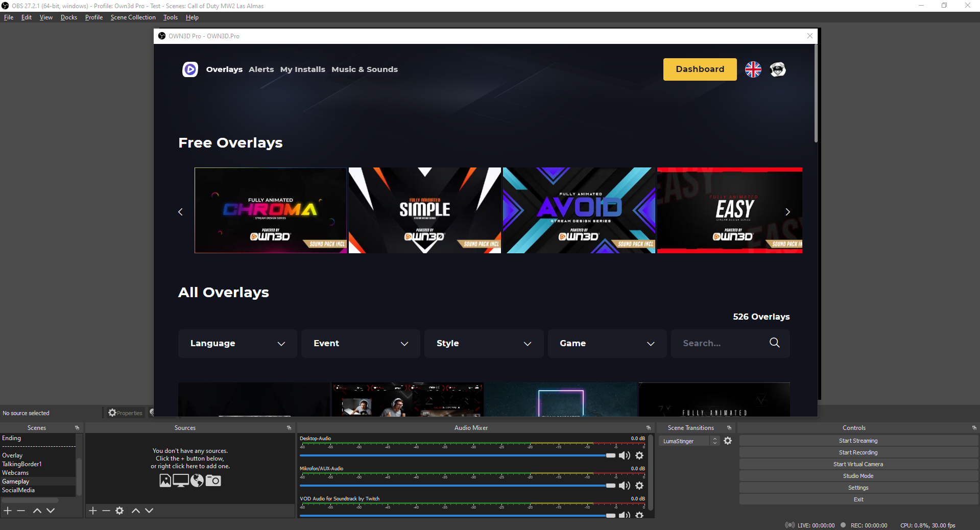
Task: Mute Mikrofon/AUX-Audio speaker icon
Action: 625,486
